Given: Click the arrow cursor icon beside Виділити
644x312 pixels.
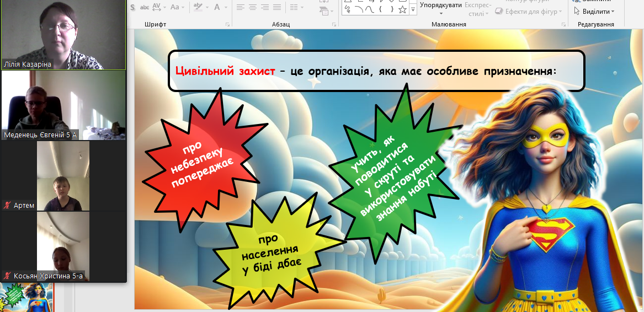Looking at the screenshot, I should pos(577,12).
